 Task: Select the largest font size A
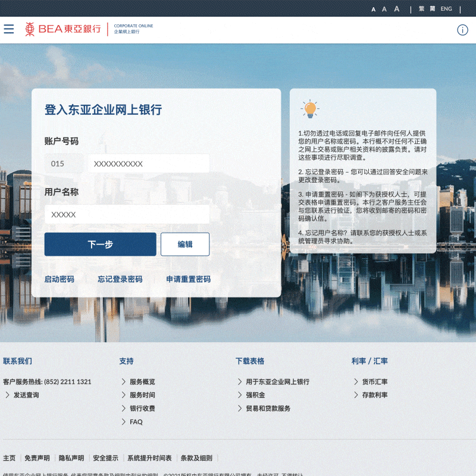tap(396, 9)
